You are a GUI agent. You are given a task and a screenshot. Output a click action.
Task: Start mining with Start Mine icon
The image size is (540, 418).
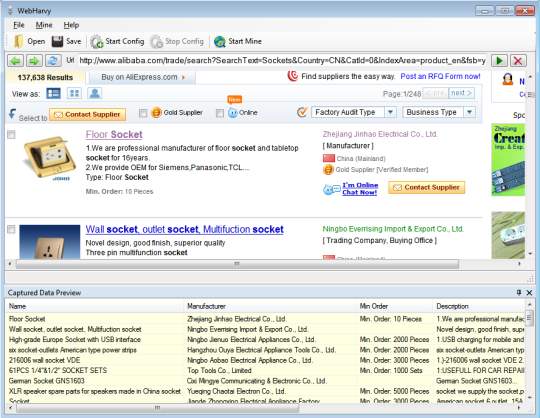pos(219,42)
